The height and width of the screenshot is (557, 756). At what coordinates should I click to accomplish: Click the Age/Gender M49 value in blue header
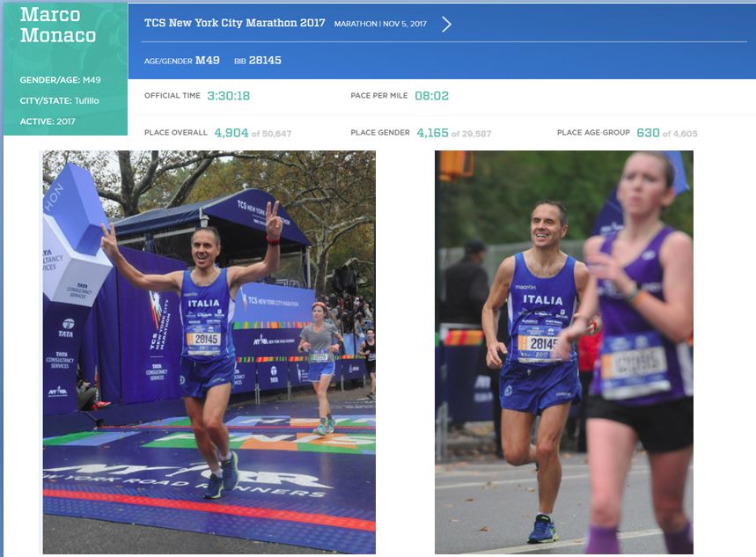coord(207,61)
